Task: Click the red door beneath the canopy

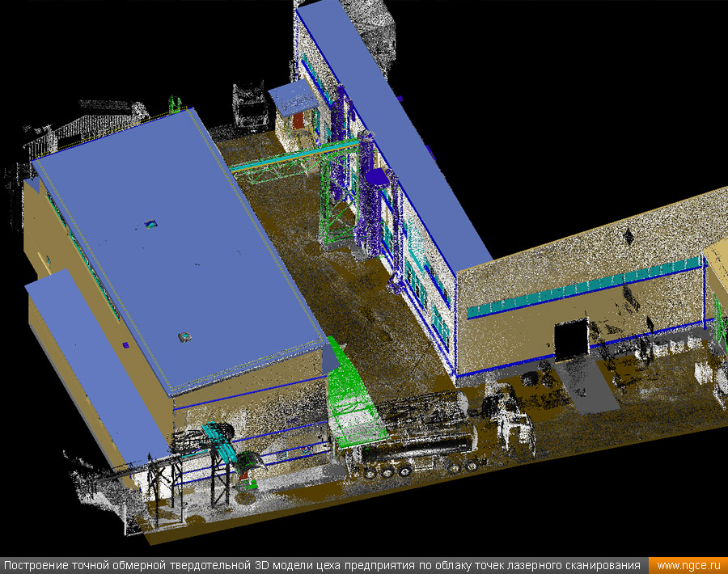Action: tap(298, 120)
